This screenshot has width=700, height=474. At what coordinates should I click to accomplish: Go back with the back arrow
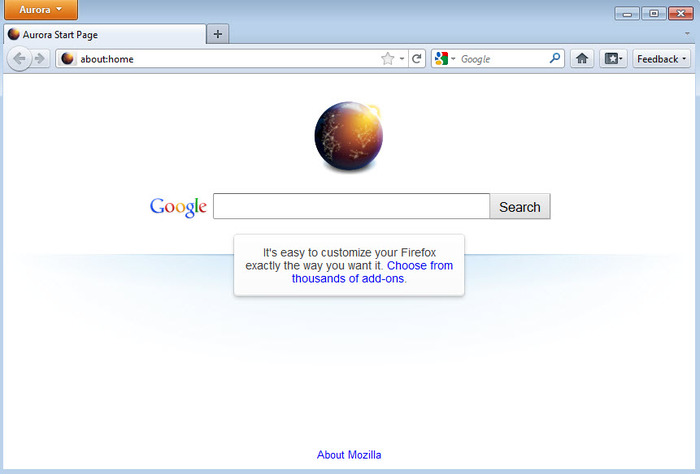[x=19, y=58]
